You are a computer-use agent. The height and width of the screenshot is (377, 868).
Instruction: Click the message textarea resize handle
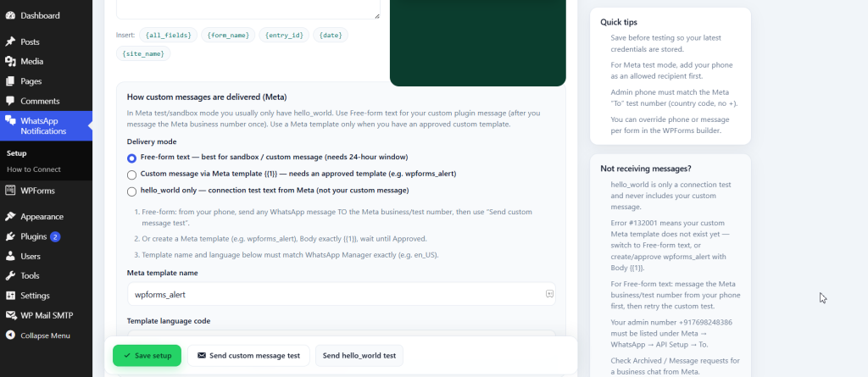pos(377,16)
